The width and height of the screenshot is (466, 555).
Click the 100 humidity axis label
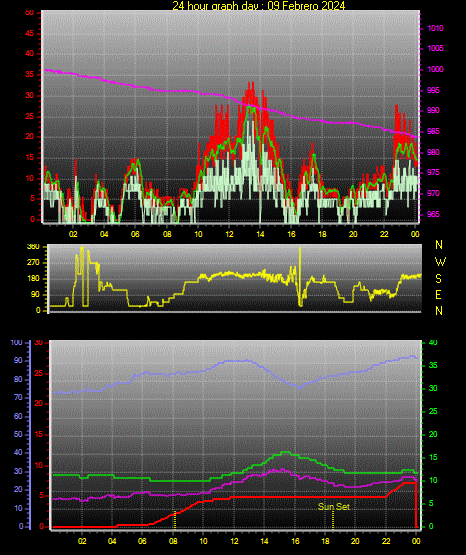(x=17, y=343)
